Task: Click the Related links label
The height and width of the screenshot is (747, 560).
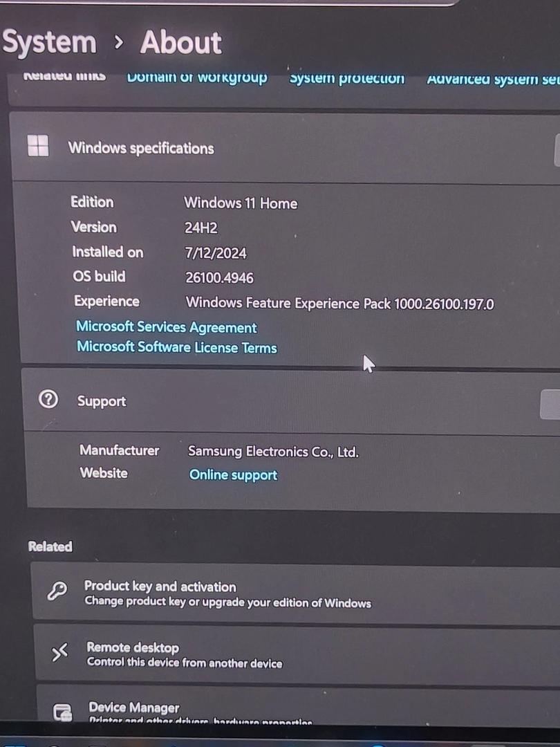Action: 65,76
